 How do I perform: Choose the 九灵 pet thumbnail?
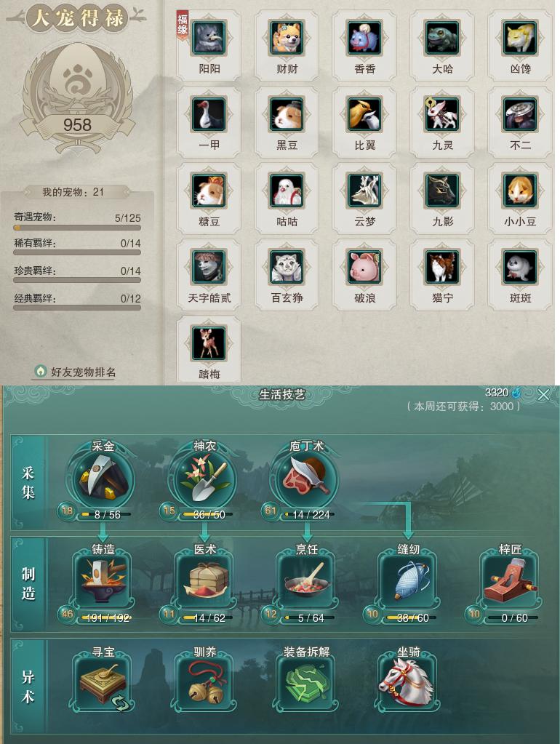[x=442, y=114]
